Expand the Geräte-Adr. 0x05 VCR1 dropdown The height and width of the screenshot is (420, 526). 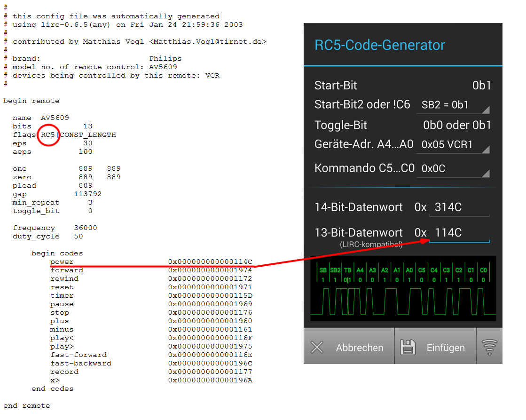click(x=452, y=145)
